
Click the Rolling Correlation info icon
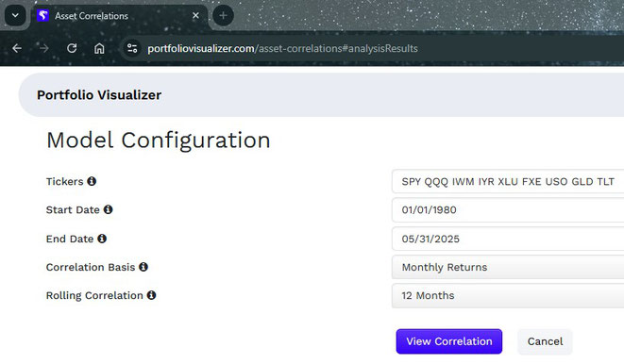pyautogui.click(x=151, y=295)
